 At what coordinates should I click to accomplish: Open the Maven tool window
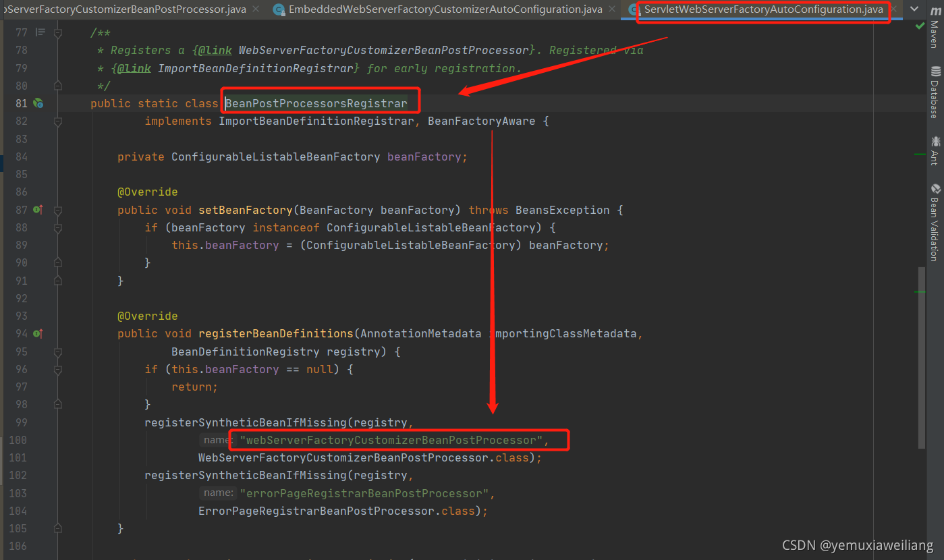pos(935,28)
